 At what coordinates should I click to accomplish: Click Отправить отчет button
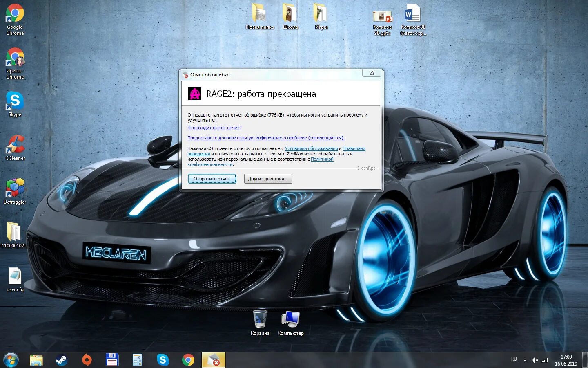[x=212, y=179]
